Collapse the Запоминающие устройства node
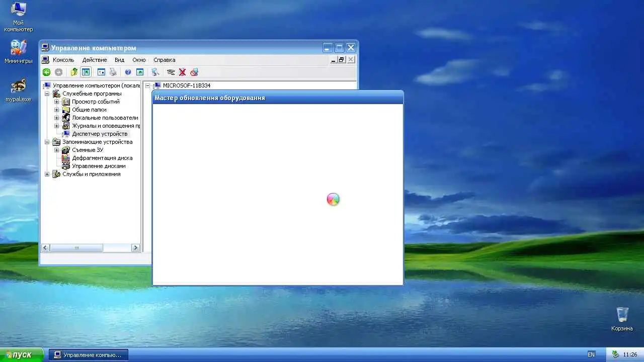This screenshot has width=644, height=362. click(47, 142)
